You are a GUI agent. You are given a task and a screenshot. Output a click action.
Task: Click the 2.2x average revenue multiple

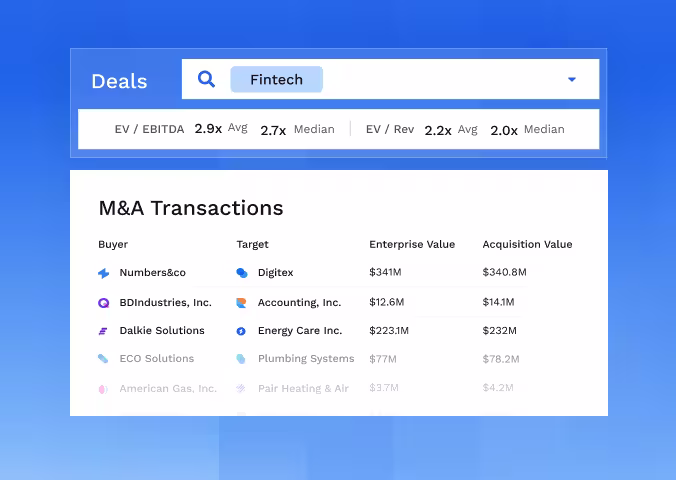tap(438, 130)
